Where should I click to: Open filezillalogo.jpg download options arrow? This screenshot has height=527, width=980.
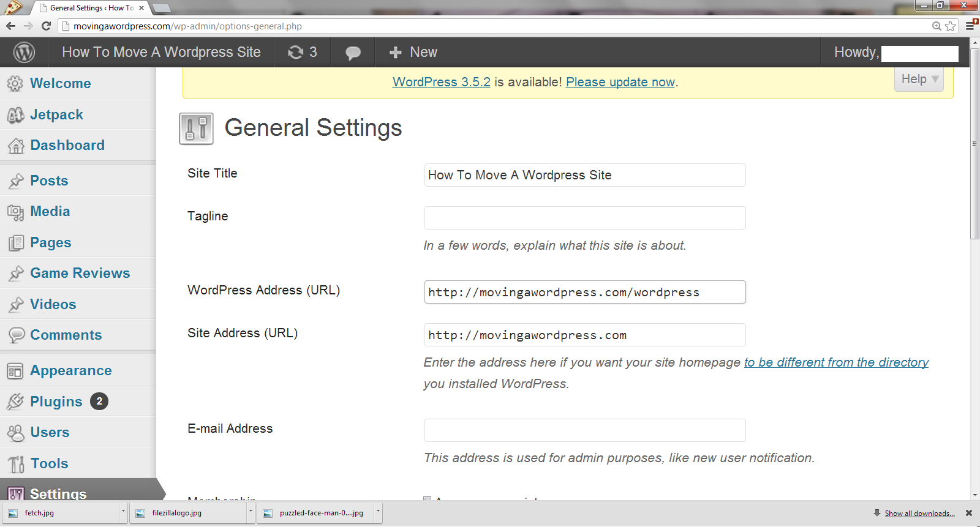click(x=251, y=513)
